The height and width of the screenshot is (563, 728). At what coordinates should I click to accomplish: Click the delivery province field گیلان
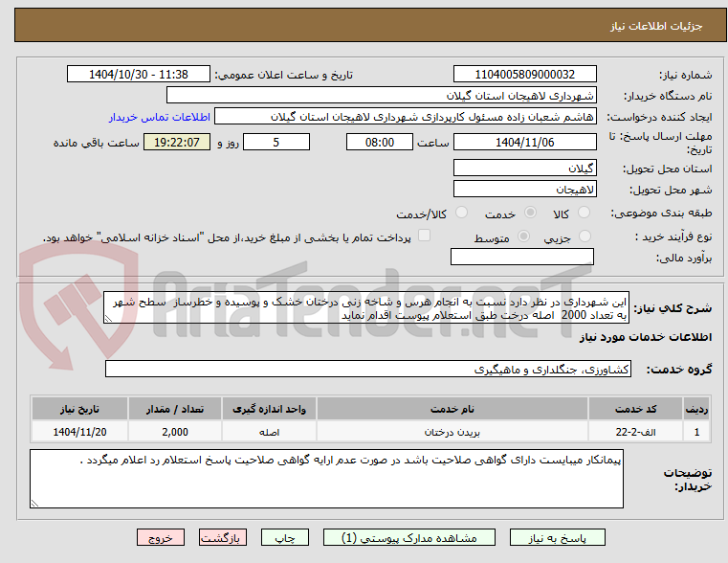click(x=524, y=169)
